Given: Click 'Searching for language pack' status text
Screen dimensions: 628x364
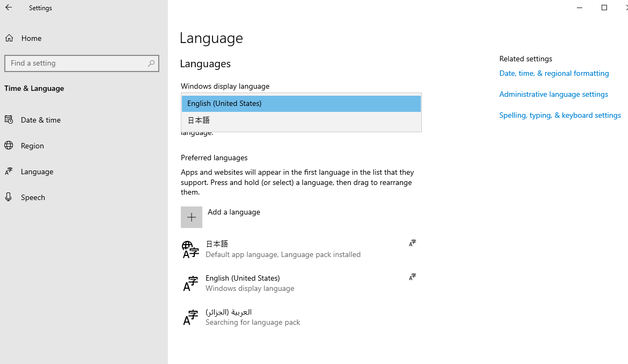Looking at the screenshot, I should pos(253,323).
